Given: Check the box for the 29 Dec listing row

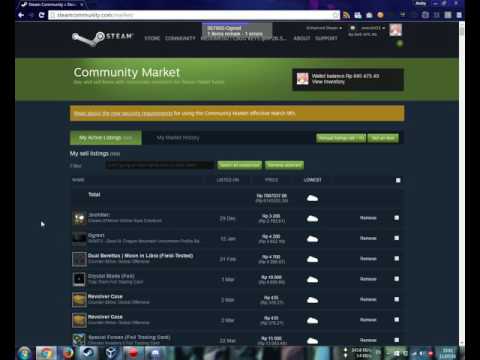Looking at the screenshot, I should 397,218.
